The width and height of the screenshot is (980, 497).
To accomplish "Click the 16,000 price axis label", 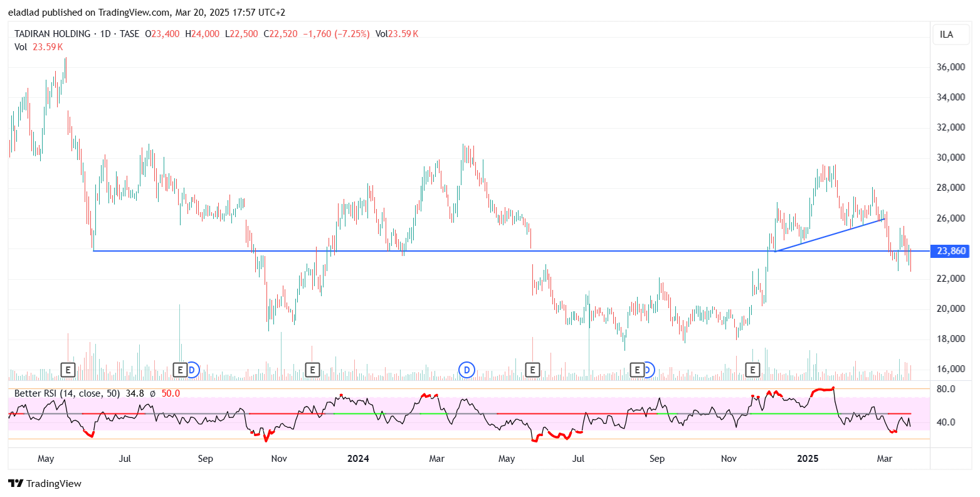I will click(951, 369).
